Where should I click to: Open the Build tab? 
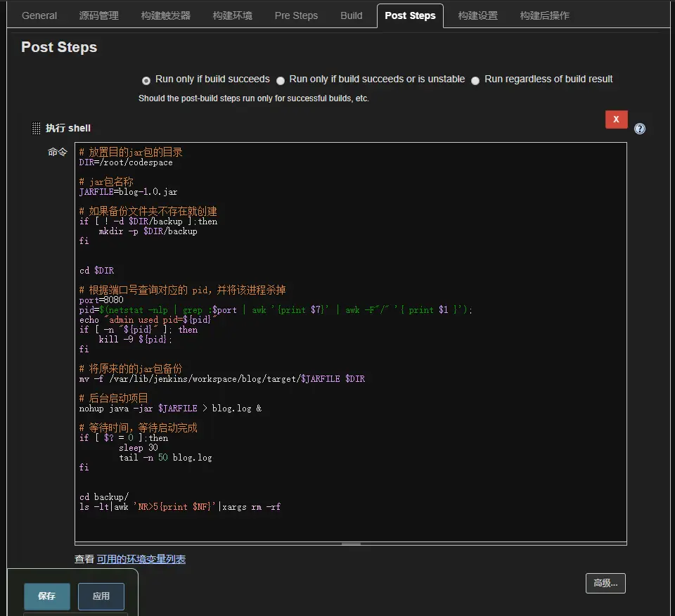coord(352,15)
